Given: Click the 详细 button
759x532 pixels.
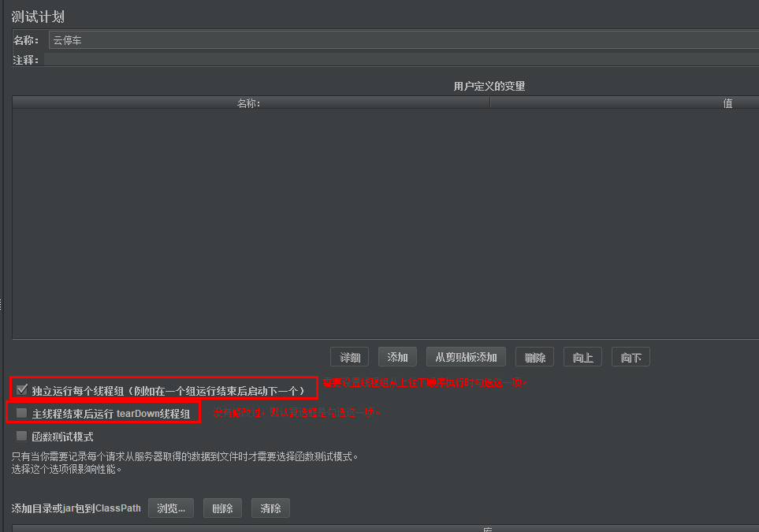Looking at the screenshot, I should click(349, 357).
